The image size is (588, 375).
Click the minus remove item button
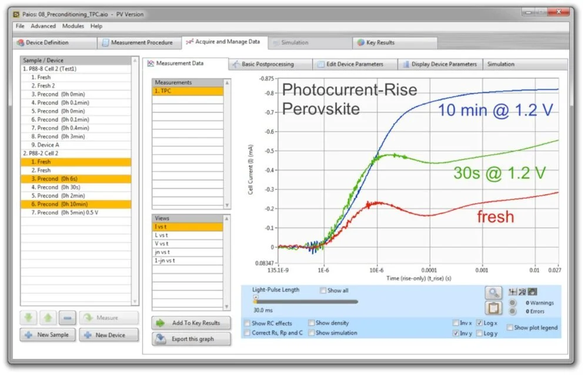(x=67, y=317)
